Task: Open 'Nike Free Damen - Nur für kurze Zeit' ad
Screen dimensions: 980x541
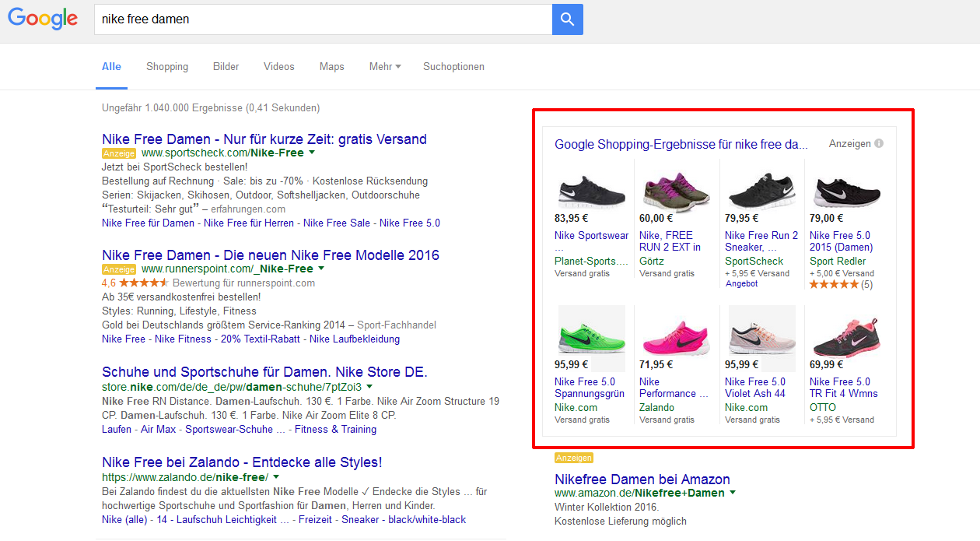Action: click(264, 139)
